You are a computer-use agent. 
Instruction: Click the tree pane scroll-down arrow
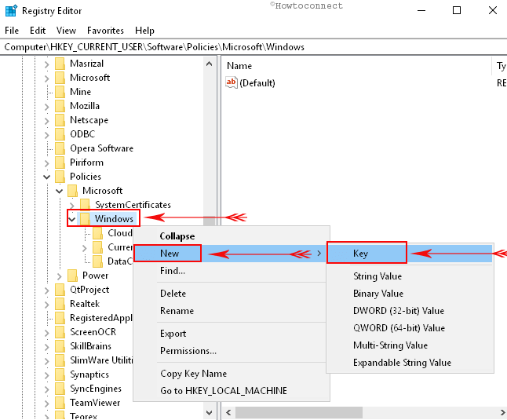click(x=210, y=413)
